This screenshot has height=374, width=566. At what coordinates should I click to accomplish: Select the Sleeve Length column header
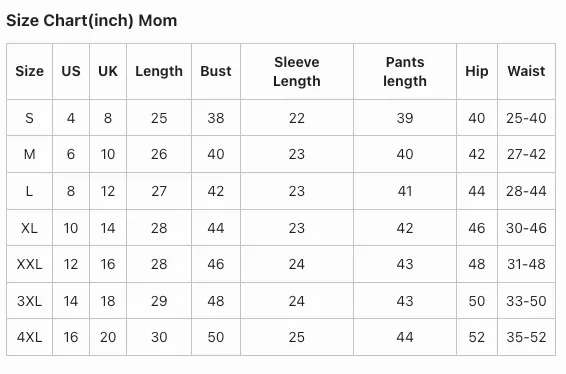point(297,71)
